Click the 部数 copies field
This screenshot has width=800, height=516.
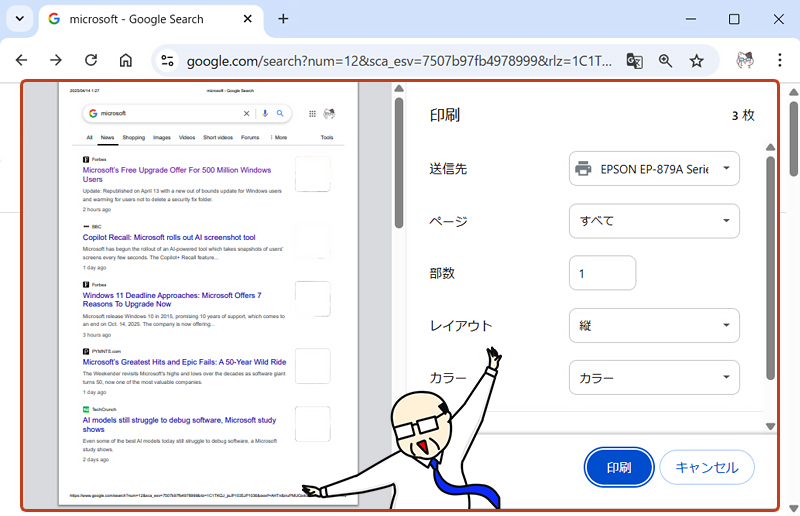[602, 273]
